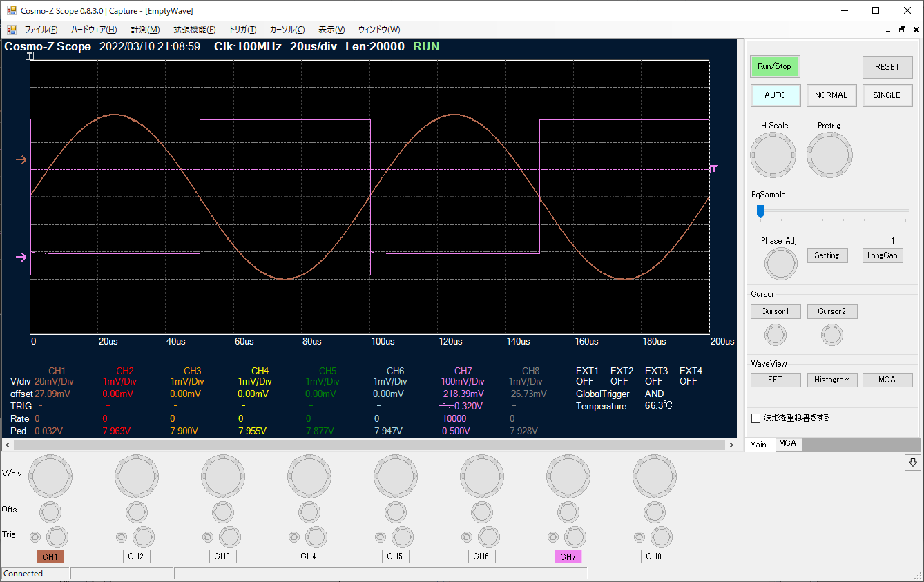
Task: Click the Phase Adj. knob
Action: pos(780,264)
